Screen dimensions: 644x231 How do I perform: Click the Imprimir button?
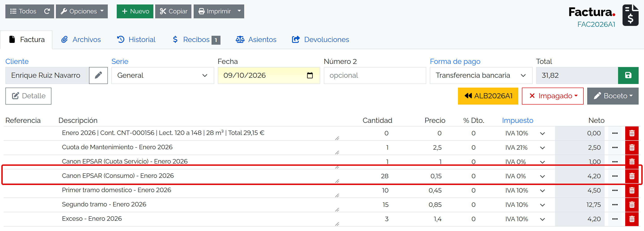pyautogui.click(x=214, y=11)
